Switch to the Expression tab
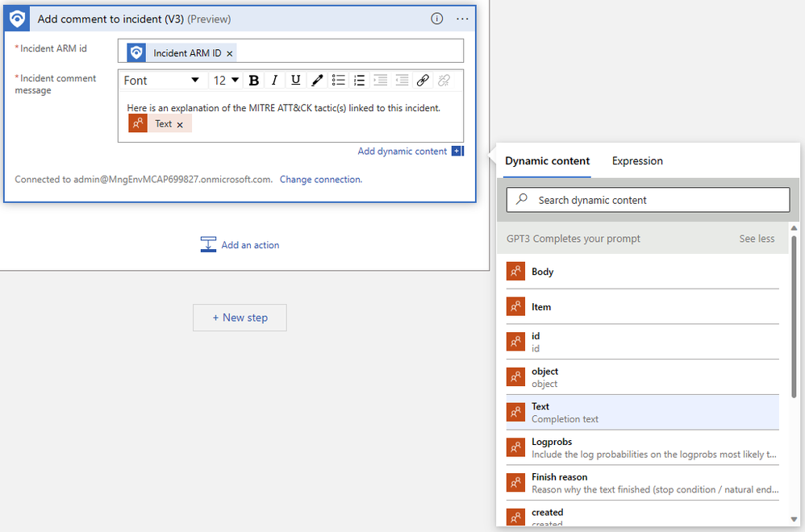Viewport: 805px width, 532px height. click(x=637, y=161)
